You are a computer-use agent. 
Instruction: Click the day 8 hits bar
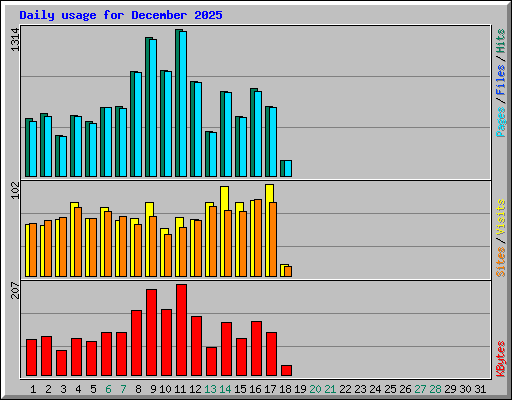coord(136,124)
